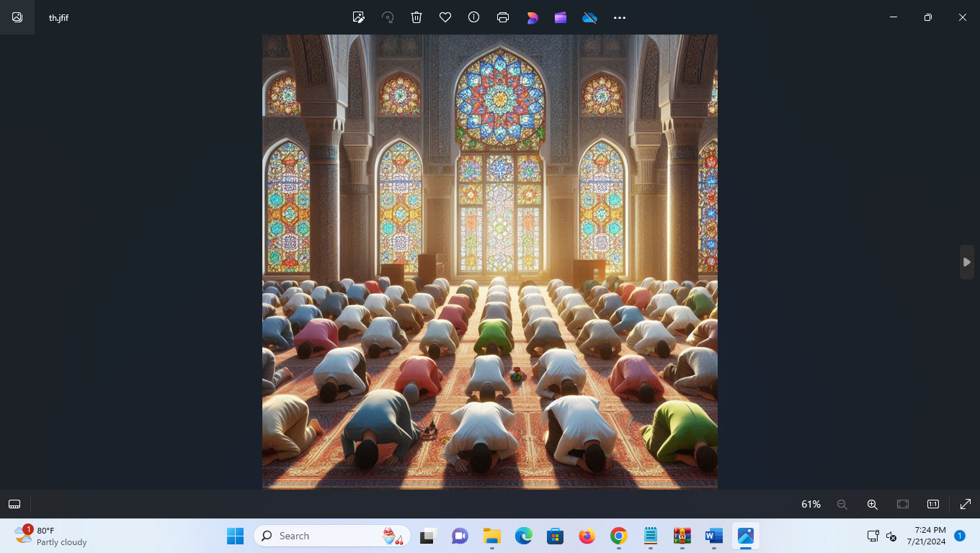
Task: Open the weather widget showing 80°F
Action: pyautogui.click(x=50, y=536)
